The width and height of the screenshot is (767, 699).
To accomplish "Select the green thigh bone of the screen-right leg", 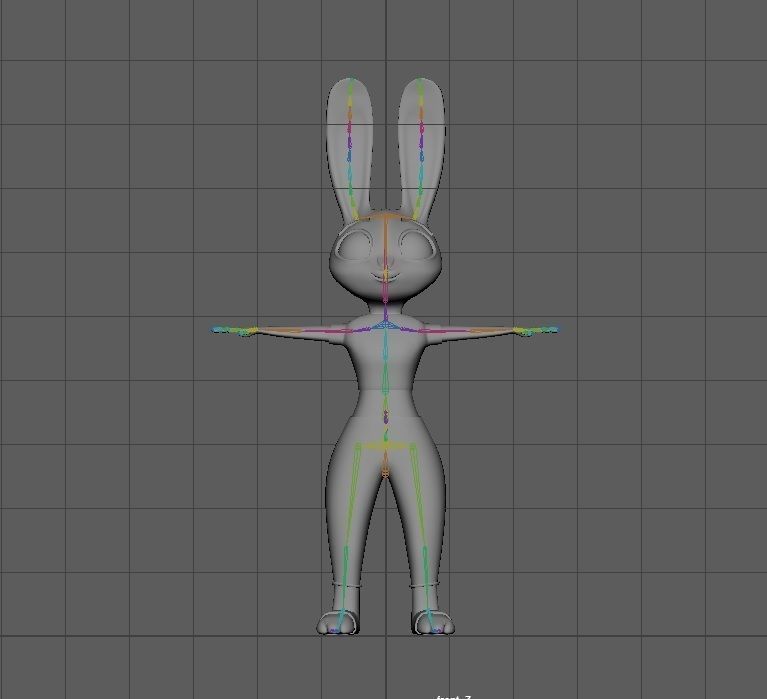I will 419,496.
